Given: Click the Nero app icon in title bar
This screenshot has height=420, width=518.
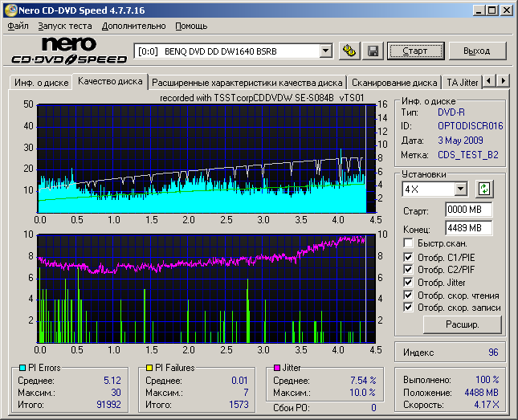Looking at the screenshot, I should pyautogui.click(x=10, y=10).
